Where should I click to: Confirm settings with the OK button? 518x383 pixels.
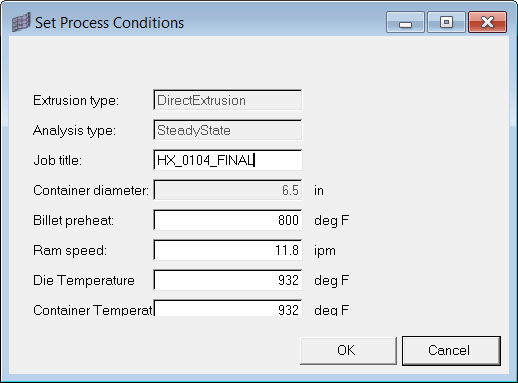pyautogui.click(x=348, y=351)
